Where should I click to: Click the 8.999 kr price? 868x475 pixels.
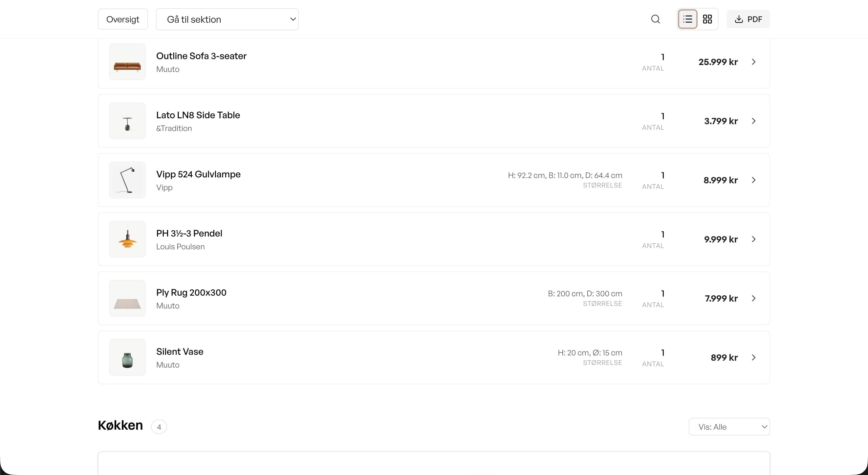[721, 180]
